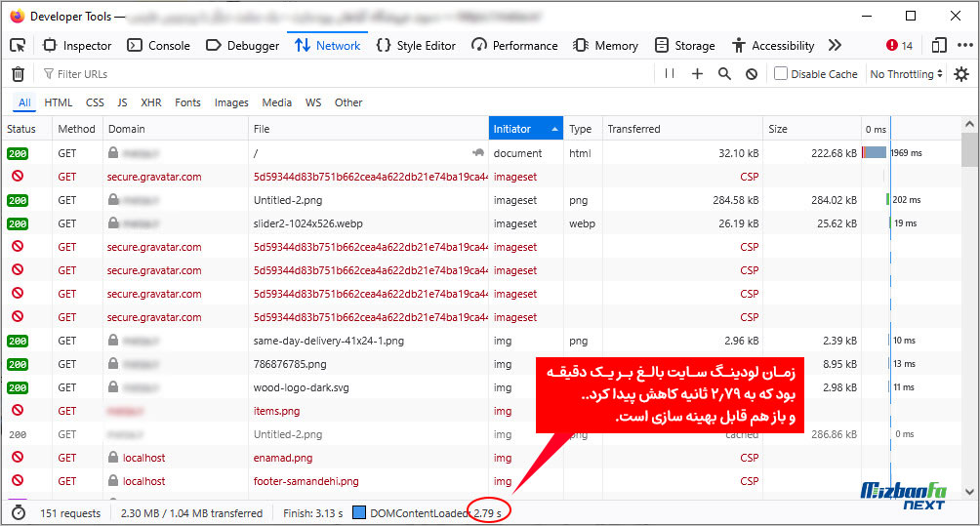Filter requests by Fonts

[x=187, y=102]
